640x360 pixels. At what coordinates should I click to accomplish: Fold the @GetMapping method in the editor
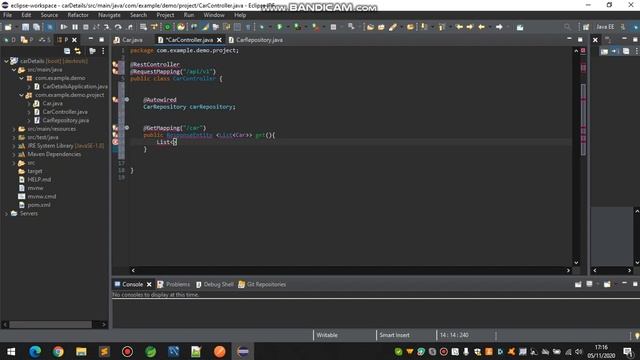coord(127,128)
